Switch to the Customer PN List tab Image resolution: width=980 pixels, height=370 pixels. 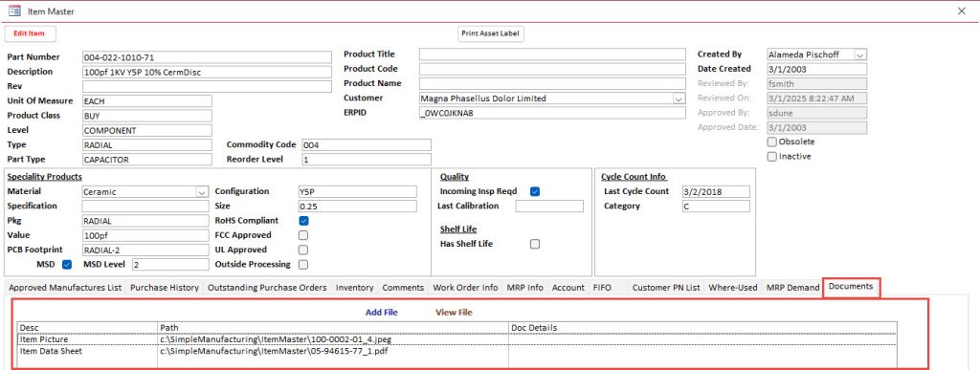(x=666, y=288)
